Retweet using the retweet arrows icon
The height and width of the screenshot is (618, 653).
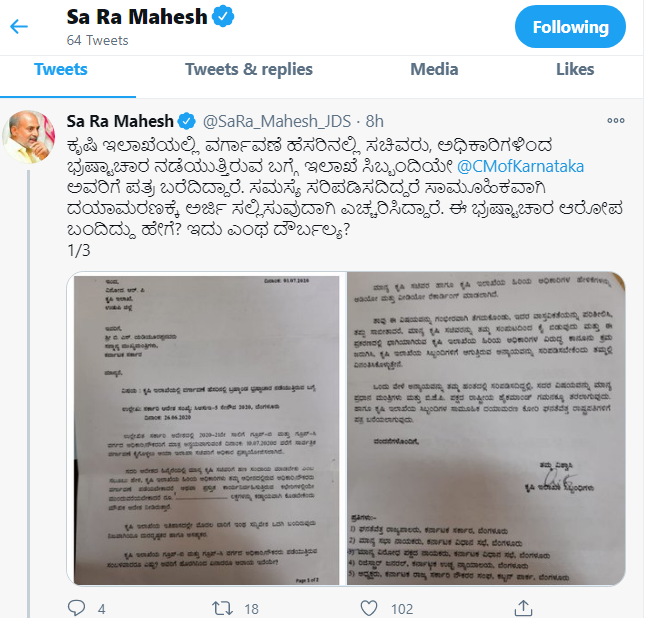point(222,608)
